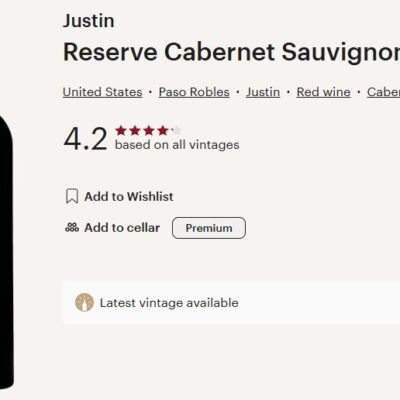Click the Add to cellar label
The width and height of the screenshot is (400, 400).
click(x=122, y=228)
